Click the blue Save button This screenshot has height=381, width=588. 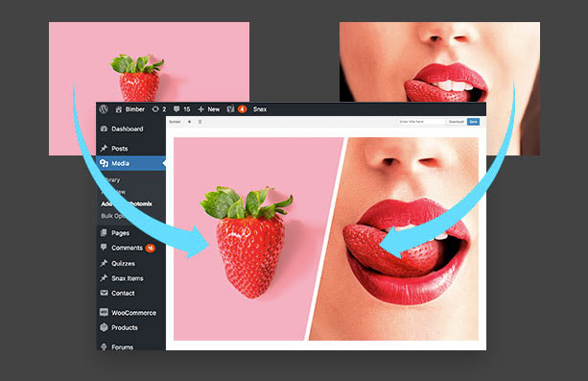pyautogui.click(x=473, y=122)
